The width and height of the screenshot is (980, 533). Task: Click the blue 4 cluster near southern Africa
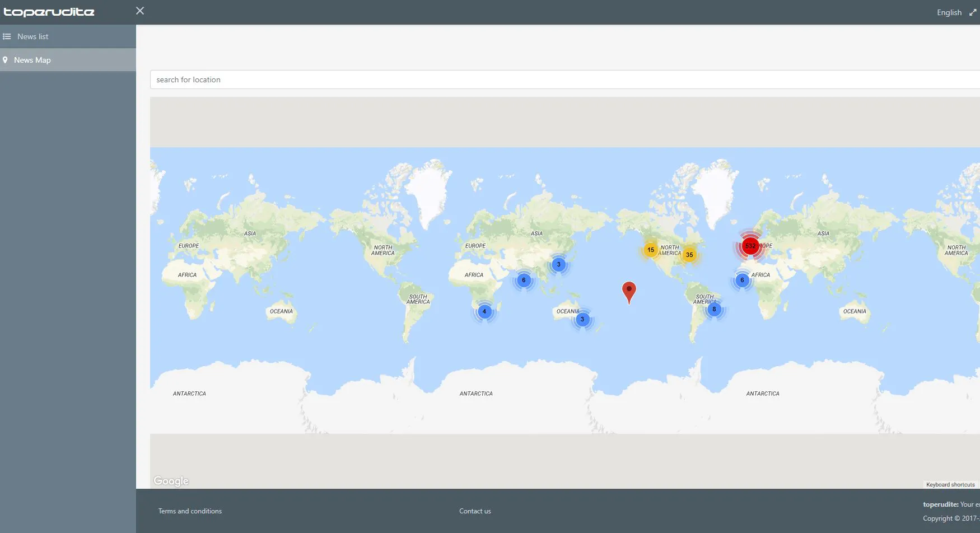[484, 312]
